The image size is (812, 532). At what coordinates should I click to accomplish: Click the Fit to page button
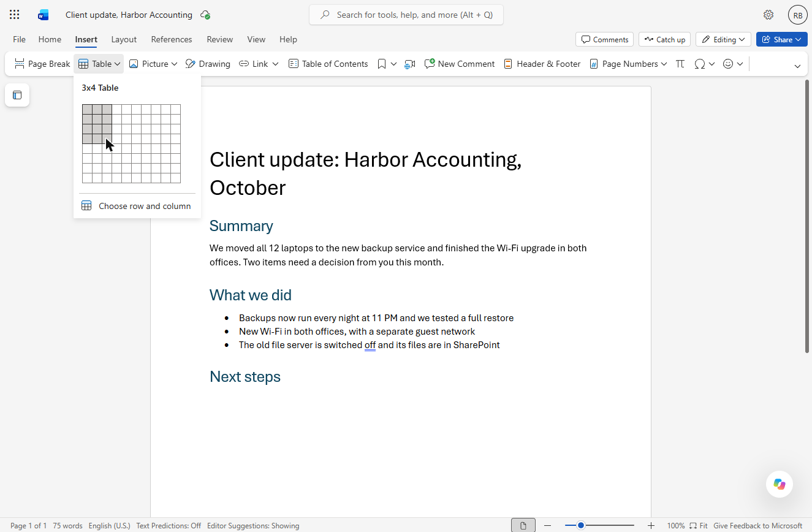698,525
